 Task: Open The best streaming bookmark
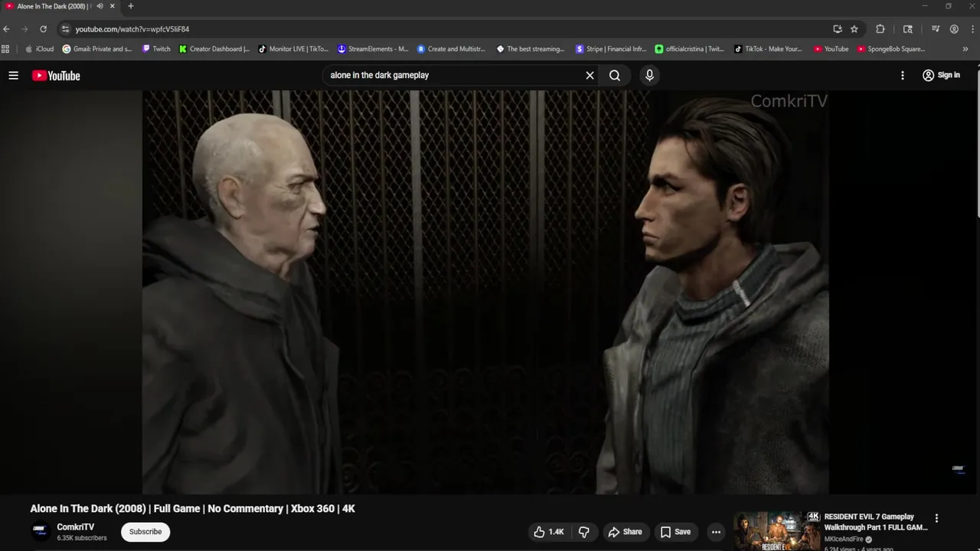pos(531,49)
